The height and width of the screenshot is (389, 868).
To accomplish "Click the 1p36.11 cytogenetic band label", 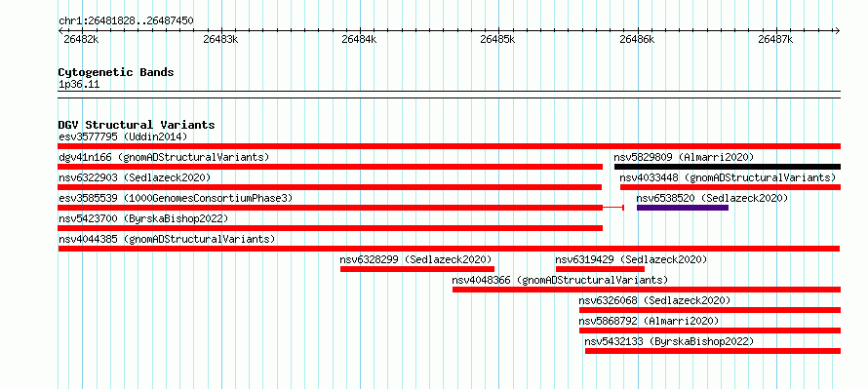I will [79, 85].
